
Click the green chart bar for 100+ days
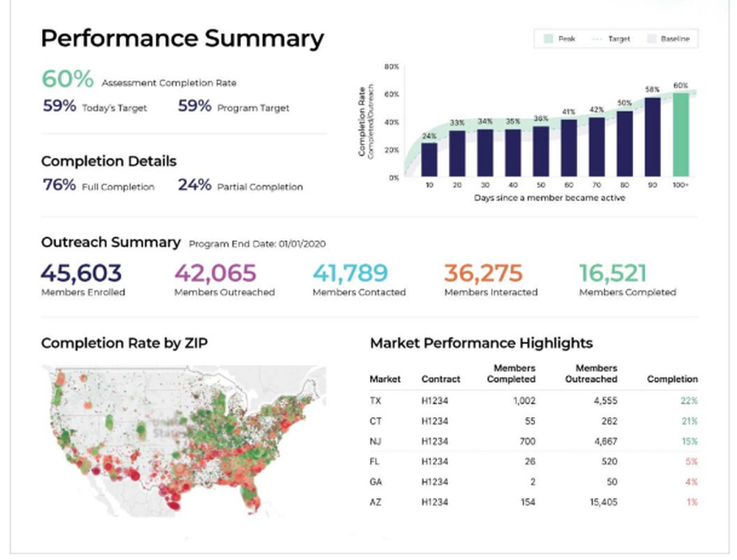[680, 135]
